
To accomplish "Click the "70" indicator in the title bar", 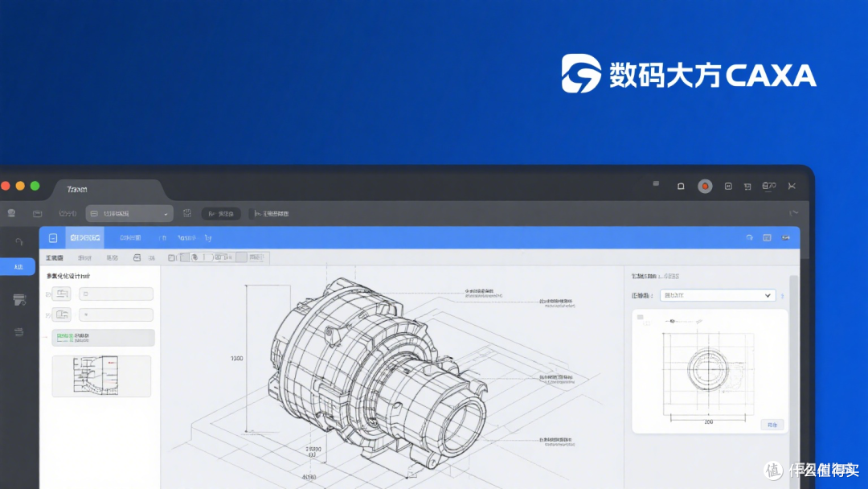I will [769, 186].
